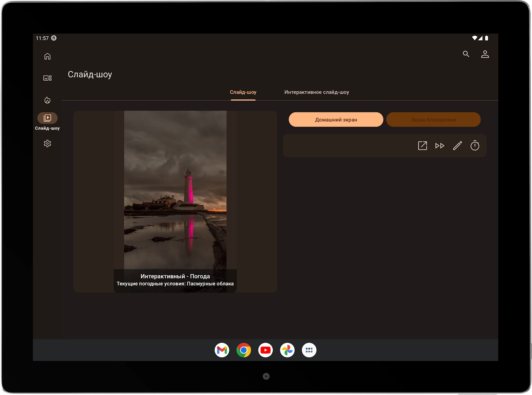Launch Chrome from the taskbar
This screenshot has height=395, width=532.
[x=243, y=350]
